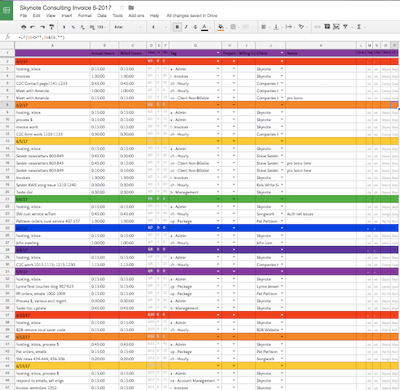The width and height of the screenshot is (400, 390).
Task: Insert a chart with the toolbar icon
Action: (x=336, y=27)
